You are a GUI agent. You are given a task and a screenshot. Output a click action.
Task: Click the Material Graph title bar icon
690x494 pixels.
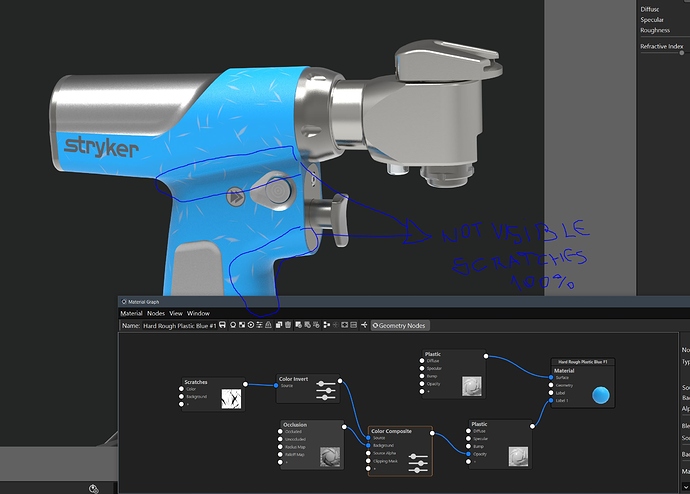pos(124,302)
